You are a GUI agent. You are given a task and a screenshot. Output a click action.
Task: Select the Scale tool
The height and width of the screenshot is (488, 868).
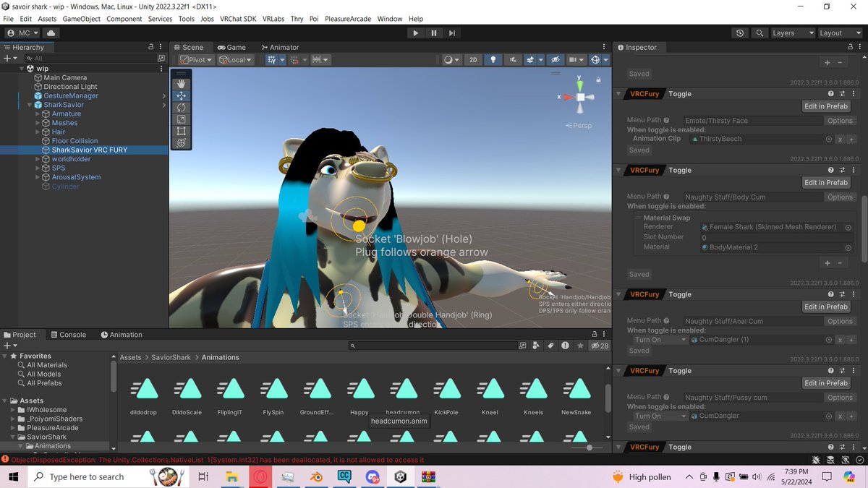181,119
